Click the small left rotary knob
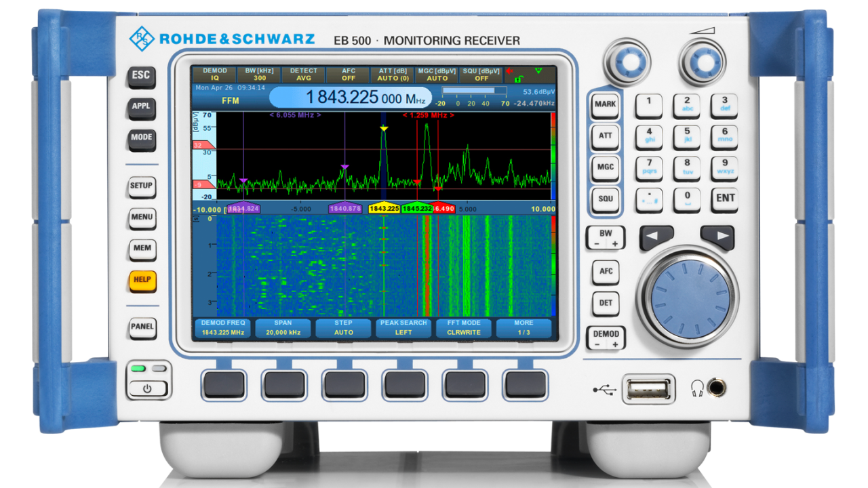Screen dimensions: 868x488 [x=627, y=62]
